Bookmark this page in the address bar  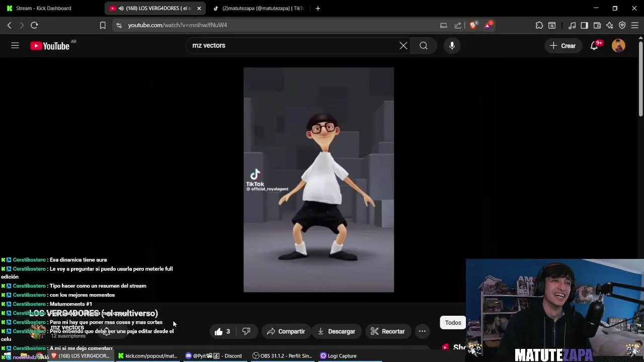pos(103,25)
